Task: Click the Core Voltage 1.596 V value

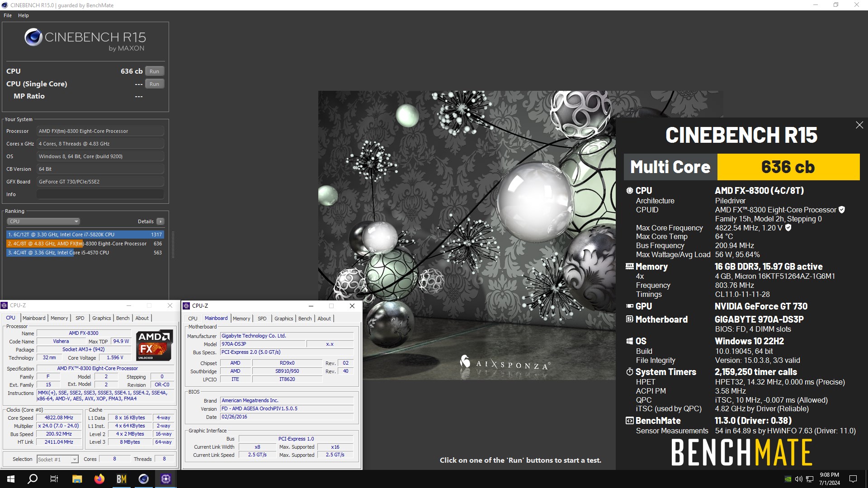Action: [x=115, y=357]
